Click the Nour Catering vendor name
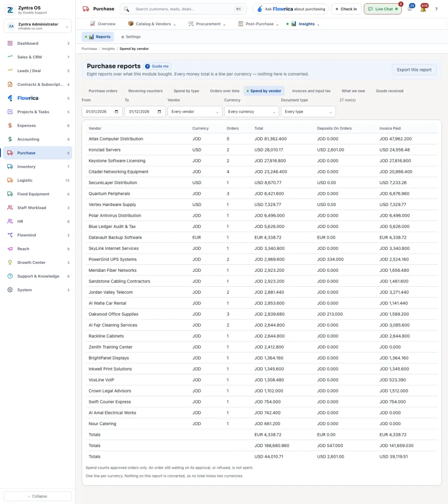This screenshot has height=504, width=448. pos(102,424)
